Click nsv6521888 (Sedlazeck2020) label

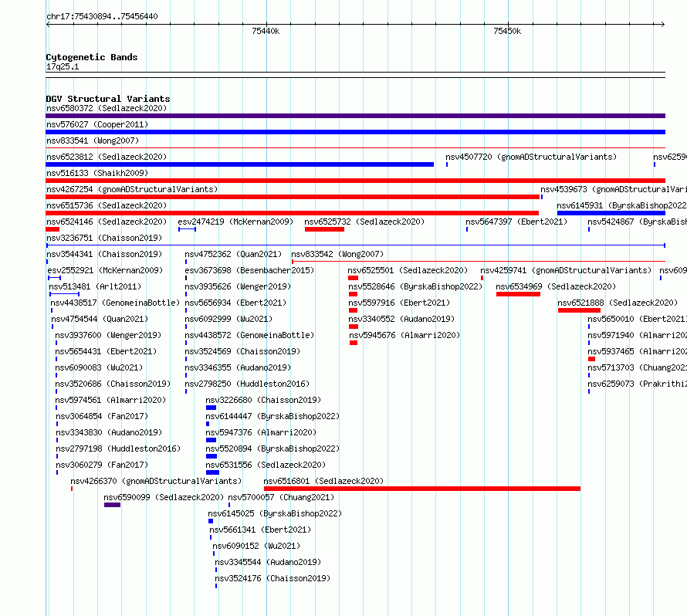(x=618, y=303)
